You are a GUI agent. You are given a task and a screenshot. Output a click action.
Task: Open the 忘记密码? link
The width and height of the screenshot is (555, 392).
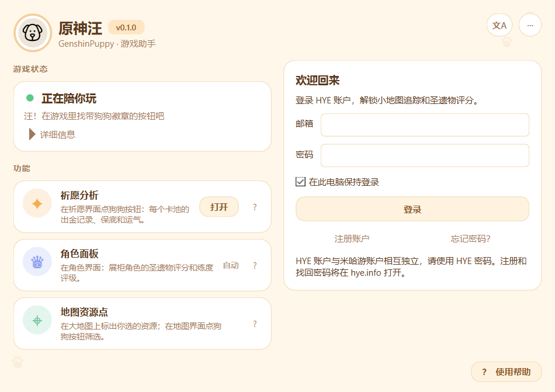pyautogui.click(x=470, y=239)
